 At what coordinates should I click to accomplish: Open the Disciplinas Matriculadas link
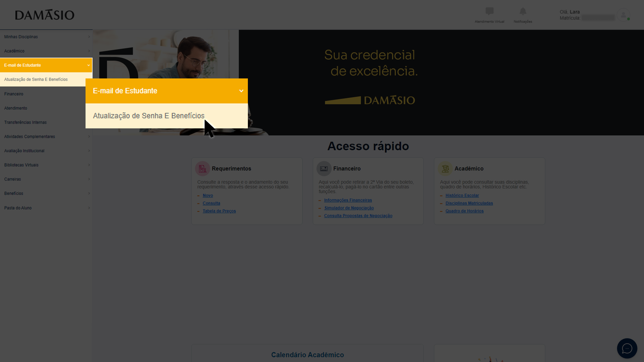pos(469,203)
